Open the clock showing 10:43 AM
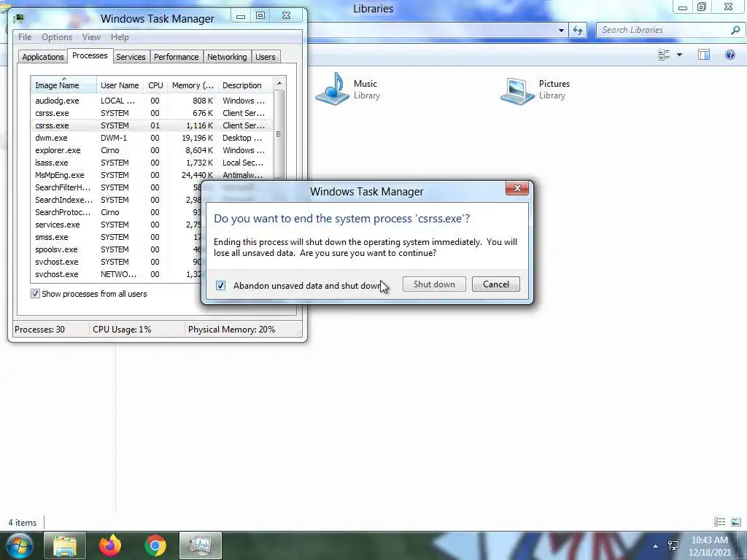747x560 pixels. [x=709, y=546]
